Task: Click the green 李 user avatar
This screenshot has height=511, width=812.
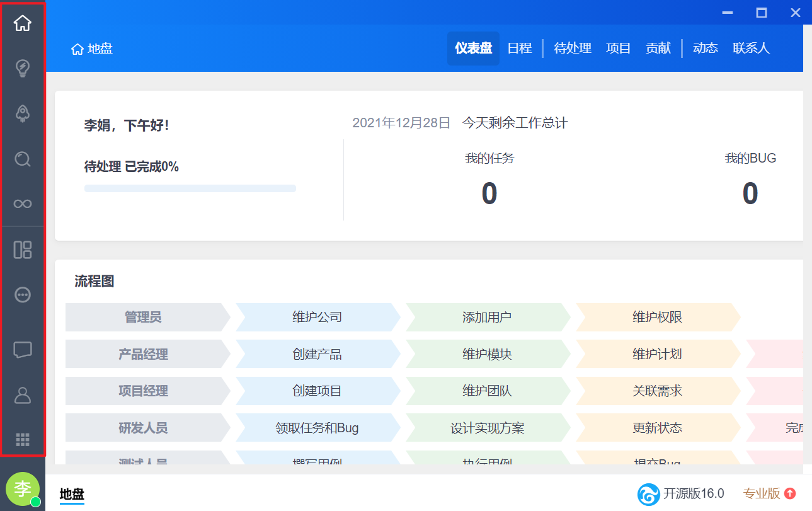Action: point(23,488)
